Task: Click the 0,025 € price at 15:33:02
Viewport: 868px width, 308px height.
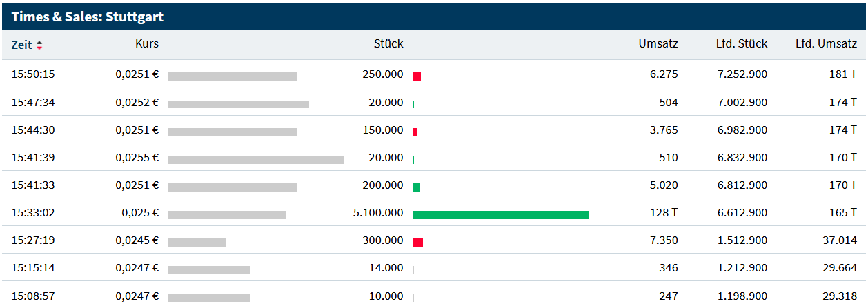Action: point(140,213)
